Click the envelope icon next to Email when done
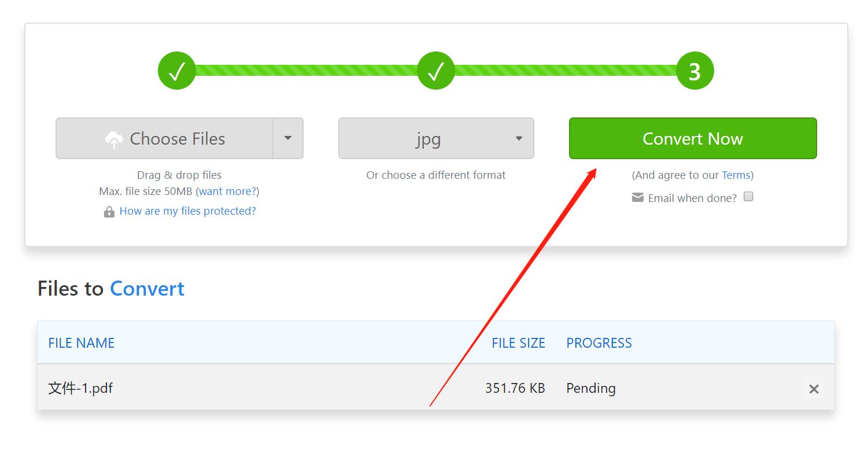The height and width of the screenshot is (453, 868). coord(638,198)
